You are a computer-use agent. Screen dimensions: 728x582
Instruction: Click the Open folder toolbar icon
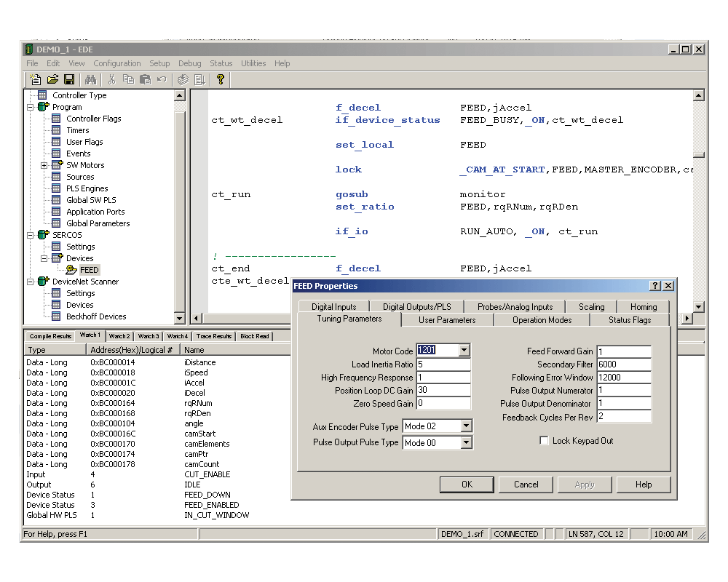[x=52, y=79]
